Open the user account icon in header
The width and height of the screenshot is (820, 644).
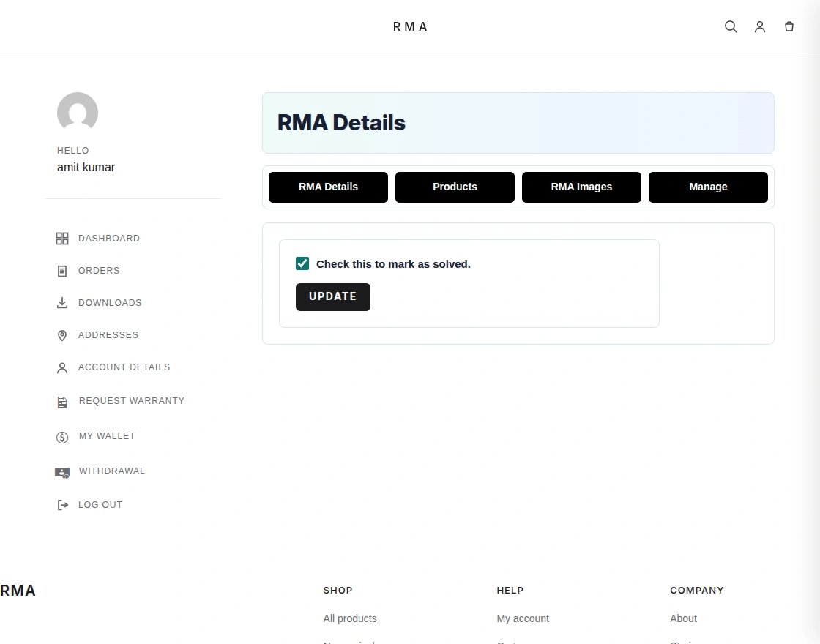[760, 26]
